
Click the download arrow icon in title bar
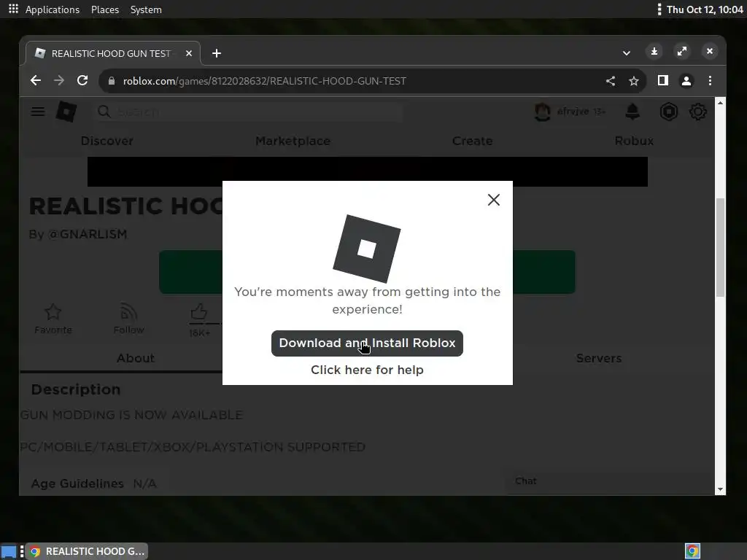coord(654,51)
